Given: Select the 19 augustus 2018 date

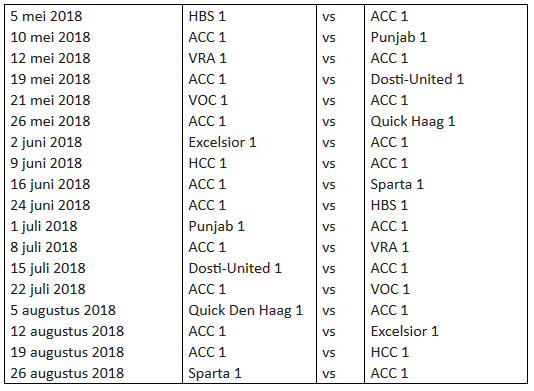Looking at the screenshot, I should 67,353.
